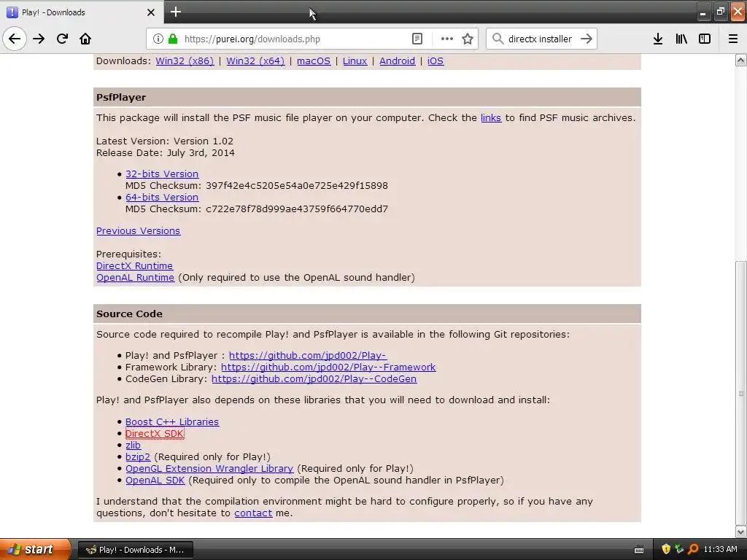747x560 pixels.
Task: Open the page actions three-dot menu
Action: click(446, 39)
